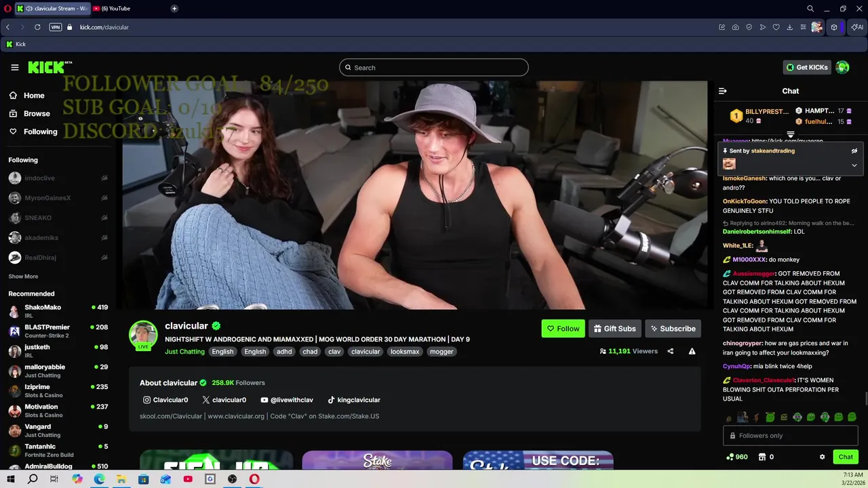
Task: Open a new browser tab
Action: point(174,8)
